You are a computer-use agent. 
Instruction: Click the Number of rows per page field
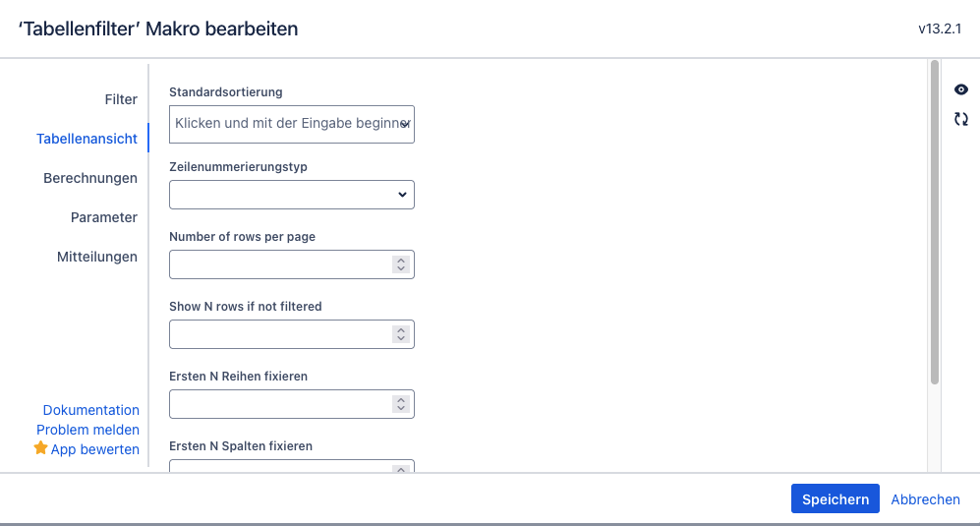[280, 264]
